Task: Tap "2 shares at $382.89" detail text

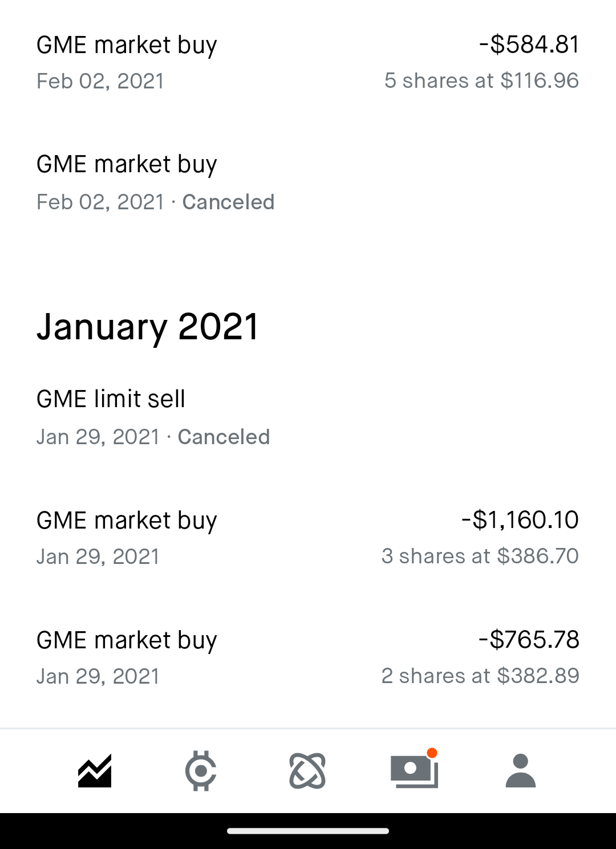Action: [480, 676]
